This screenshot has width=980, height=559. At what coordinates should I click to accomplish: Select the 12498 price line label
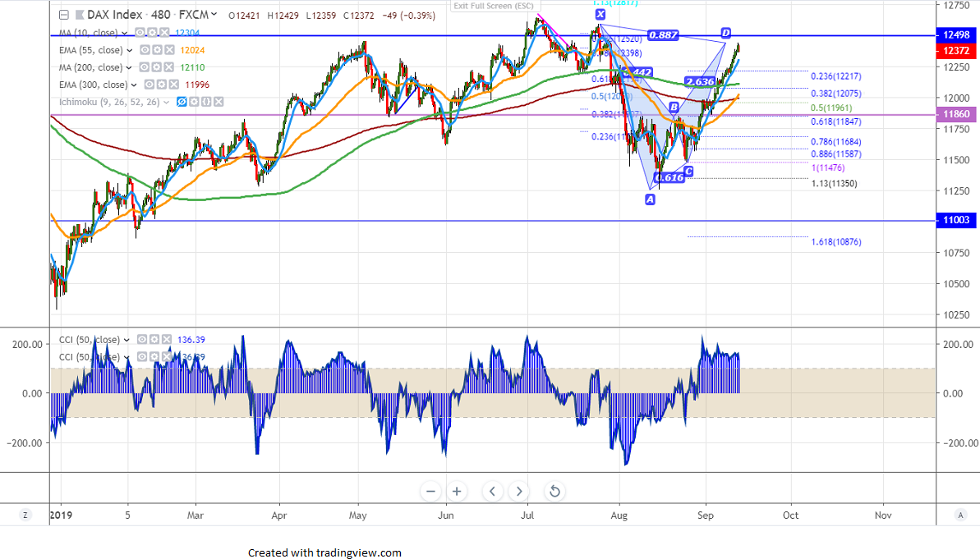(956, 35)
